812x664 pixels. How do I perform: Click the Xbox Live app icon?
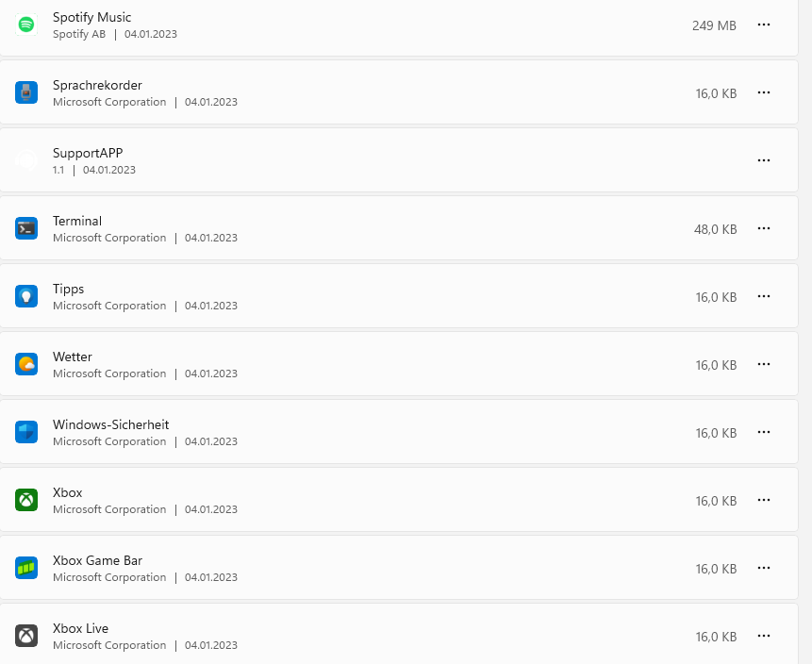click(x=26, y=636)
